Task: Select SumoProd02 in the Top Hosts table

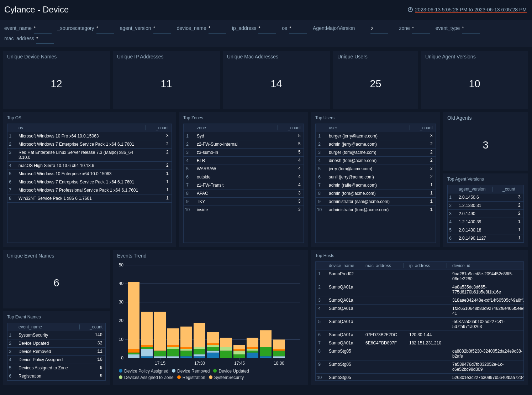Action: coord(341,274)
